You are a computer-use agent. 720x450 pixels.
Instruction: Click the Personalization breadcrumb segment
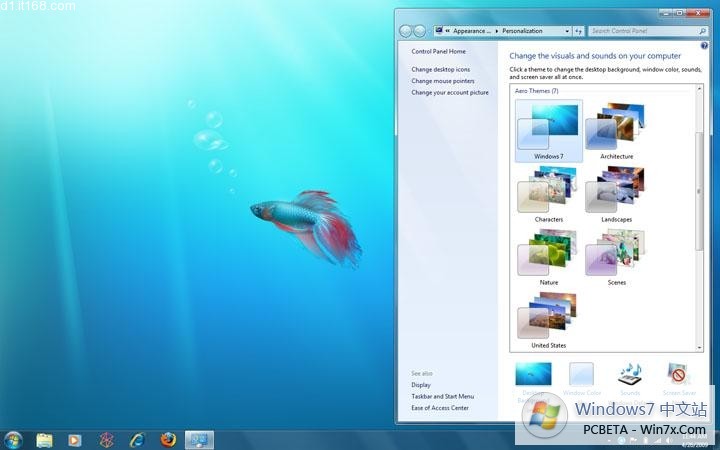[x=522, y=31]
